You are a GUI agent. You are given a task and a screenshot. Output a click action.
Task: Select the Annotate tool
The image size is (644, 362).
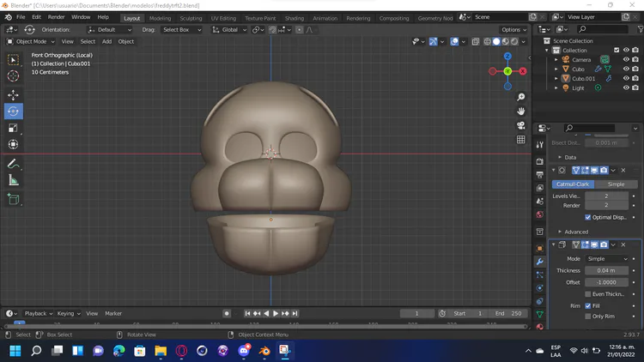[13, 164]
